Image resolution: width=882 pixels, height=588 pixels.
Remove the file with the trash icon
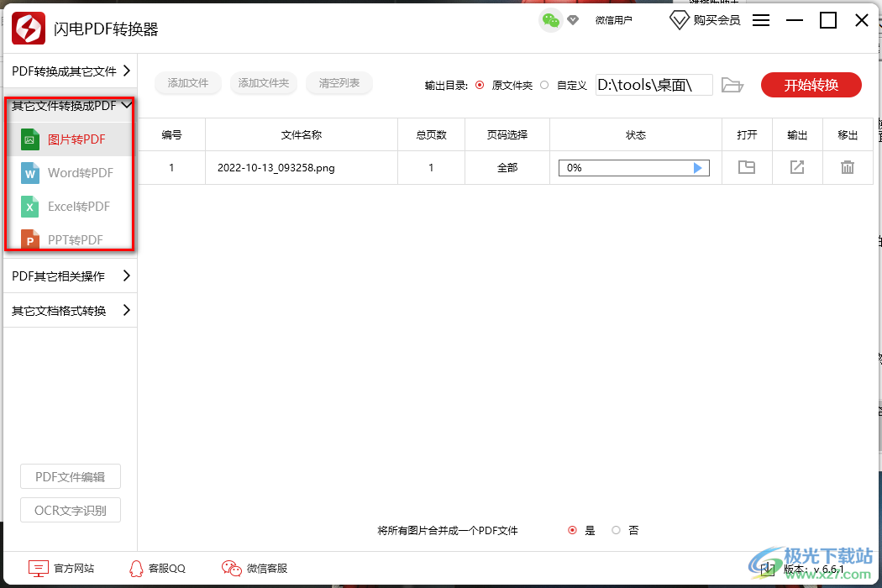pos(848,167)
